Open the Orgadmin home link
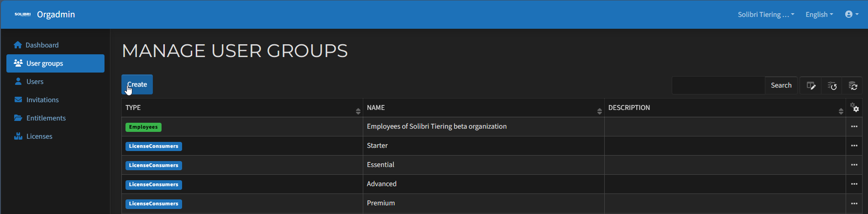868x214 pixels. 56,15
